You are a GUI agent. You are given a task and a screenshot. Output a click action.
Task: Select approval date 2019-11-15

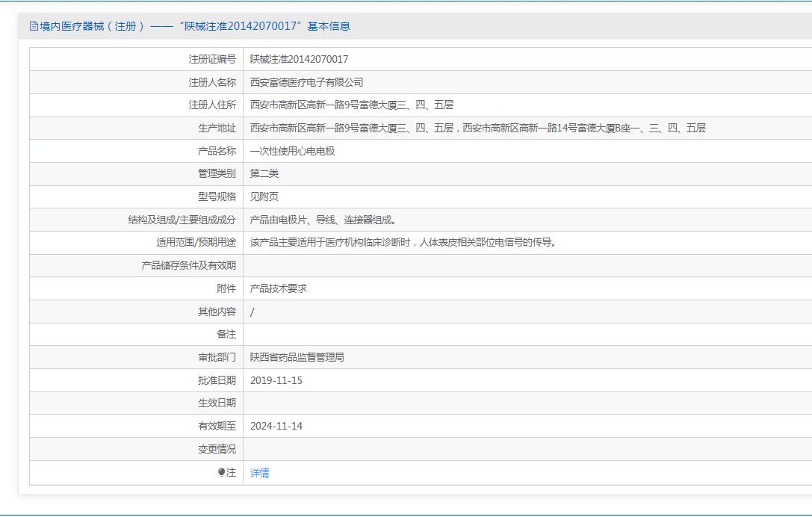pos(276,380)
